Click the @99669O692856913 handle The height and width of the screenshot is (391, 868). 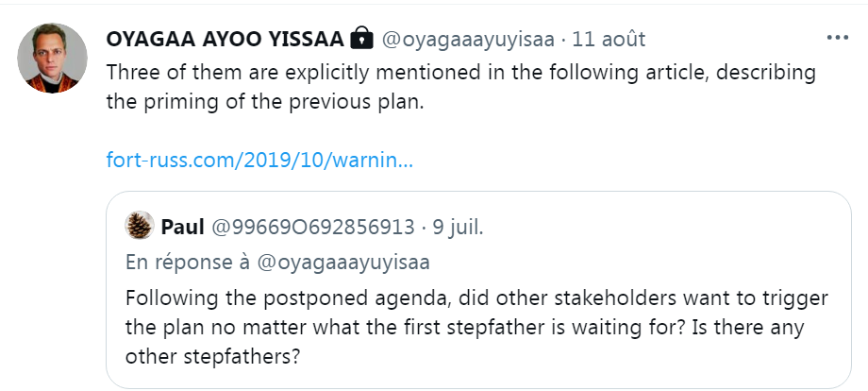312,227
